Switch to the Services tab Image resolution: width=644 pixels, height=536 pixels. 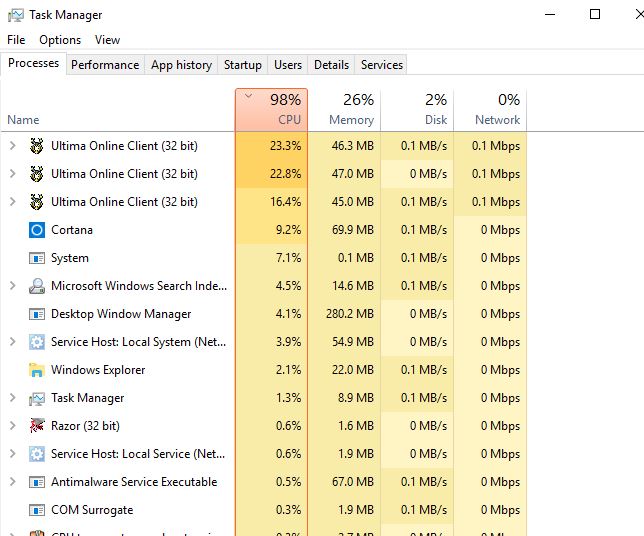[x=382, y=65]
